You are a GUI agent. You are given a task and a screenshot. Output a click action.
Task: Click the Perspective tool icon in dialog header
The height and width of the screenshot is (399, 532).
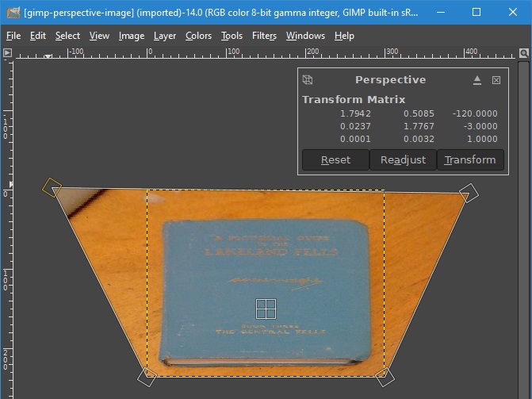click(x=308, y=80)
